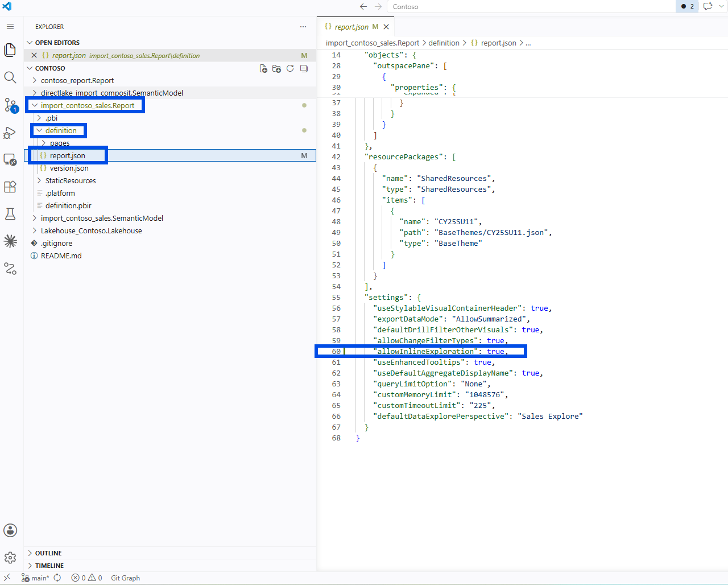The height and width of the screenshot is (585, 728).
Task: Open Git Graph from status bar
Action: click(125, 578)
